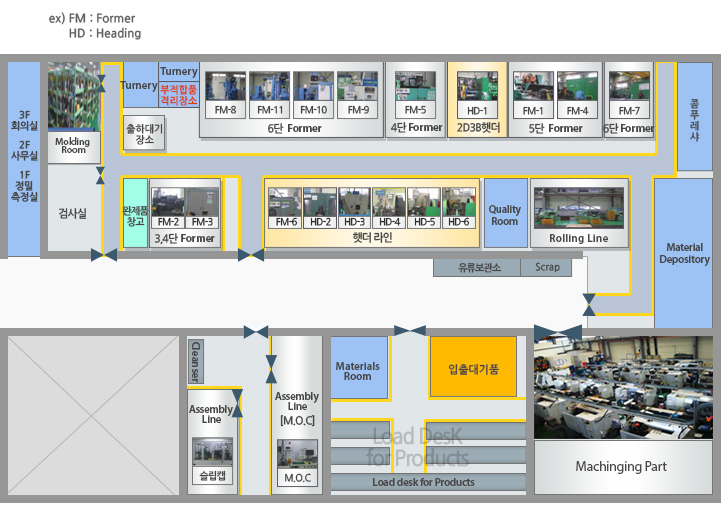Select the Quality Room area
Image resolution: width=722 pixels, height=520 pixels.
(505, 213)
